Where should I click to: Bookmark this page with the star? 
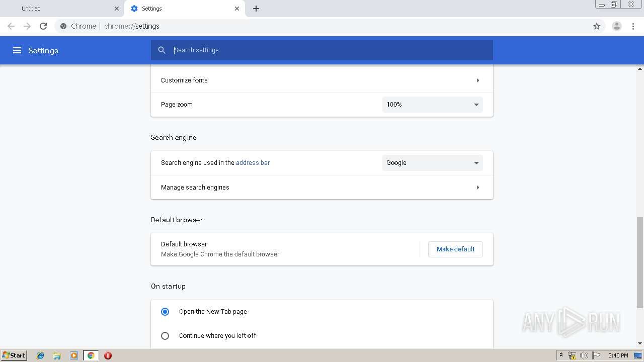pyautogui.click(x=597, y=26)
